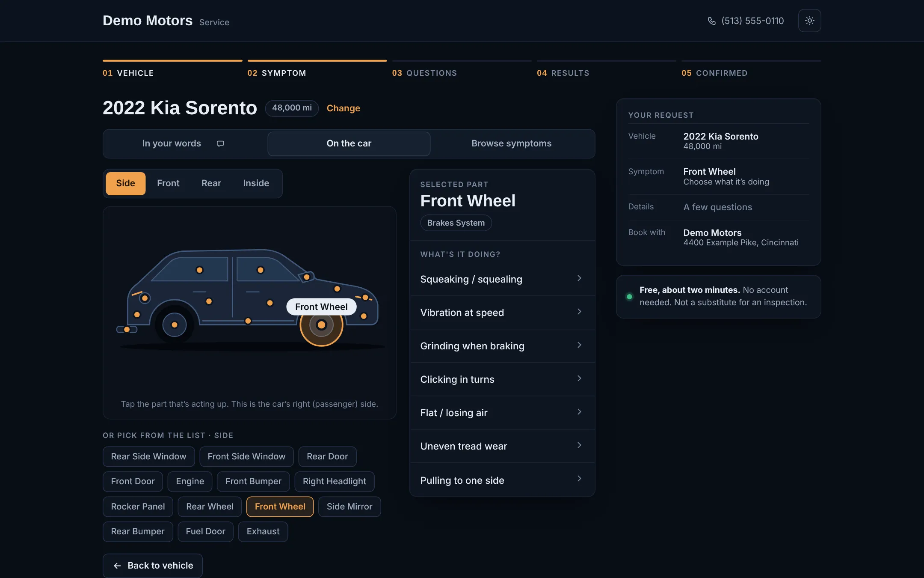Open the Grinding when braking chevron

[579, 345]
